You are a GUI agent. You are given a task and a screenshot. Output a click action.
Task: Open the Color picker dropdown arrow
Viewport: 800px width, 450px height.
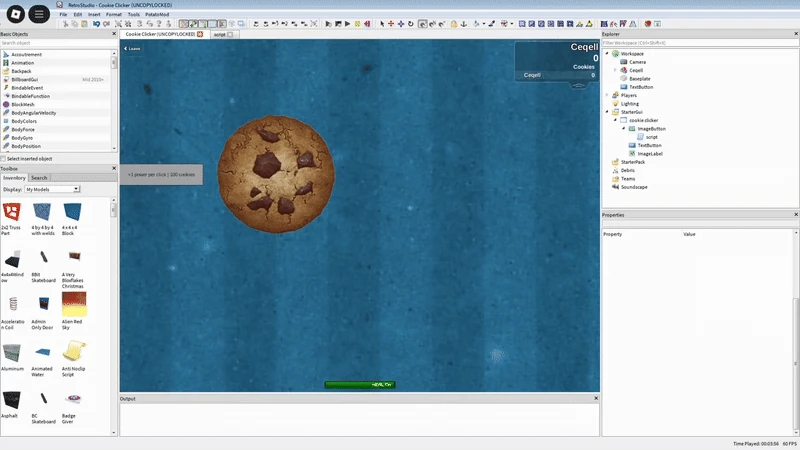click(x=512, y=24)
